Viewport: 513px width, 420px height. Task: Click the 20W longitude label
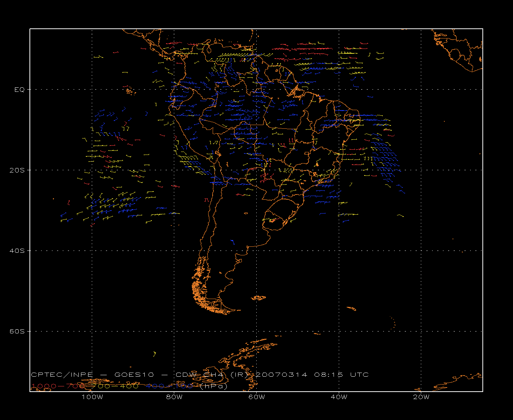[x=421, y=397]
